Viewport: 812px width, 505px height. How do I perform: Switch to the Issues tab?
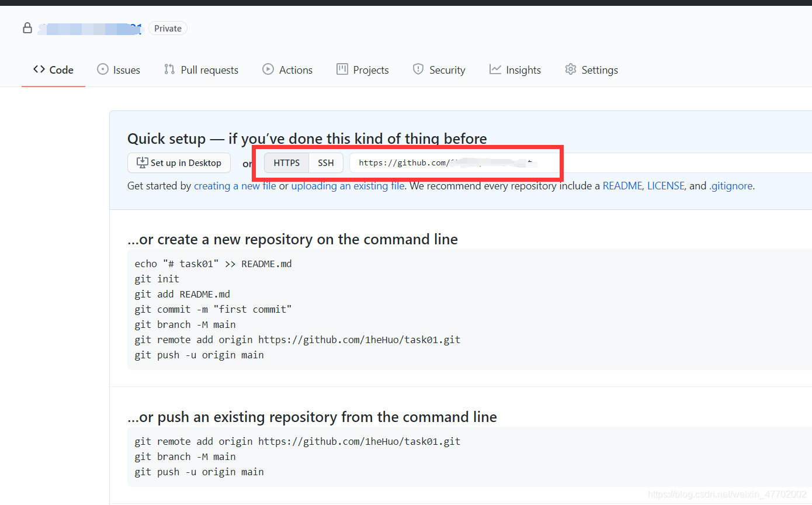coord(119,70)
